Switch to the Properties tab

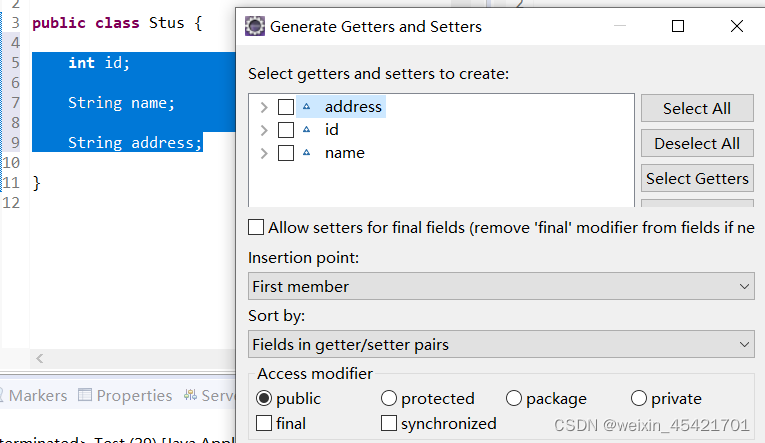134,395
